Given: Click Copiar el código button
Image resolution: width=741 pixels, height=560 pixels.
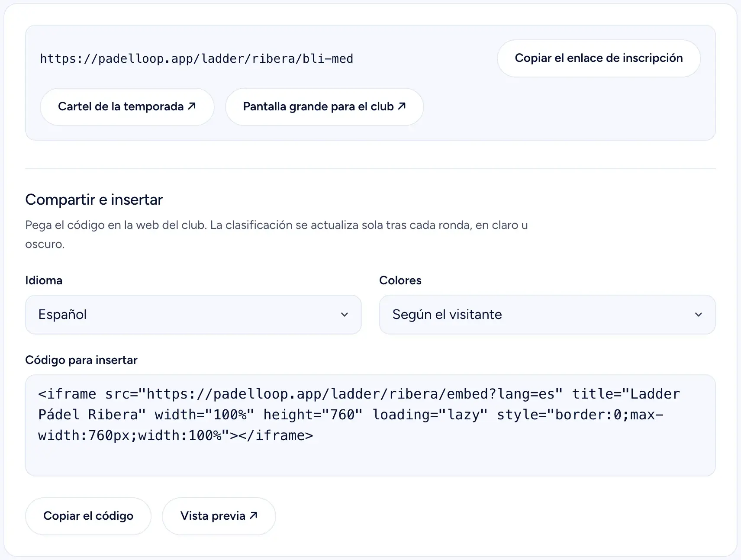Looking at the screenshot, I should pyautogui.click(x=88, y=516).
